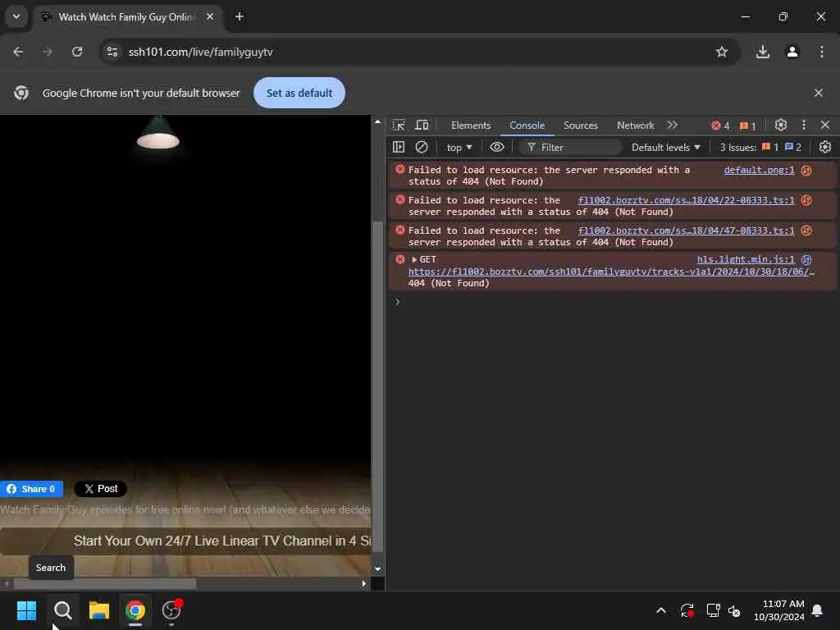The height and width of the screenshot is (630, 840).
Task: Toggle the device toolbar icon
Action: [x=422, y=126]
